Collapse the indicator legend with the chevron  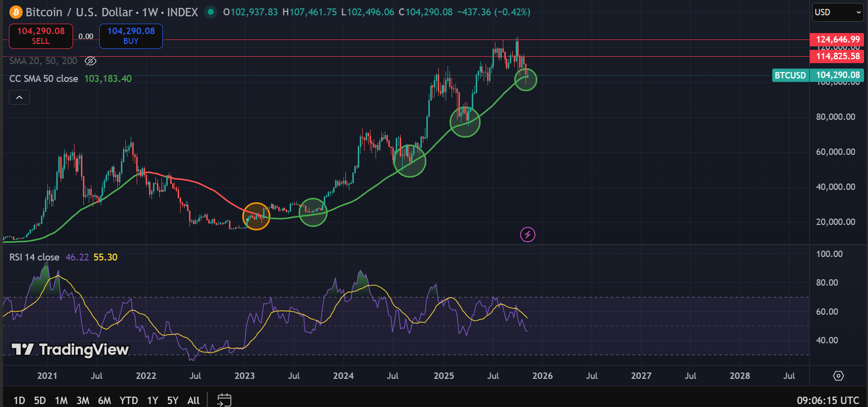pos(19,97)
